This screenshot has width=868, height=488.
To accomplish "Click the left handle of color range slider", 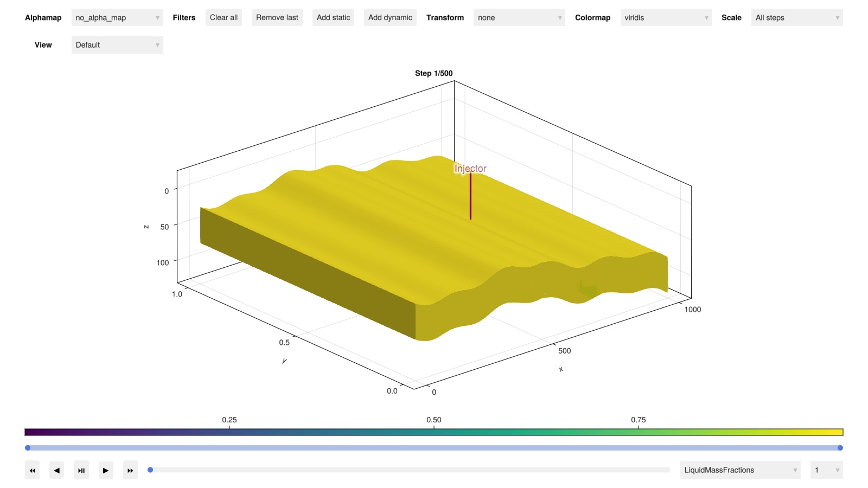I will [x=28, y=448].
